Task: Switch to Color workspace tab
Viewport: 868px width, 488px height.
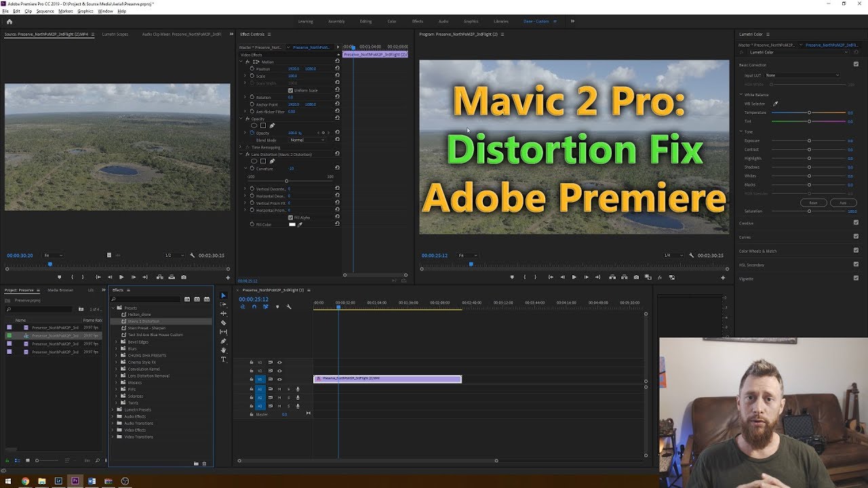Action: point(392,21)
